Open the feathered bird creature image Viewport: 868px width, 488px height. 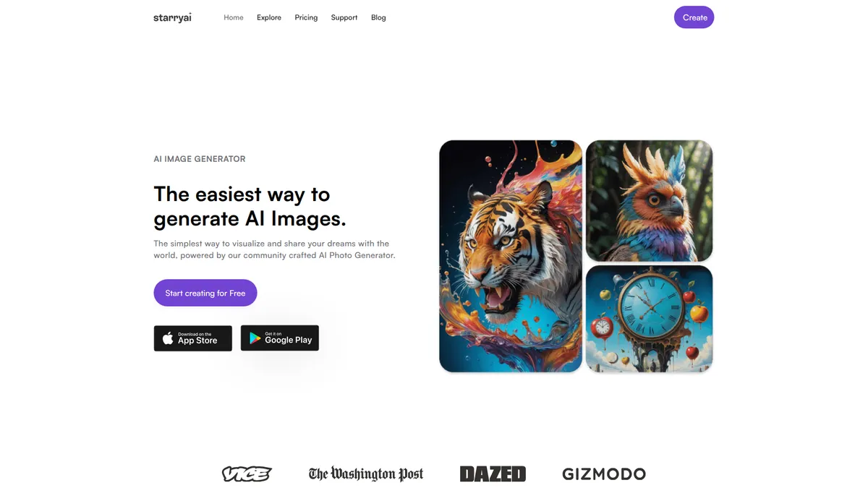point(649,200)
